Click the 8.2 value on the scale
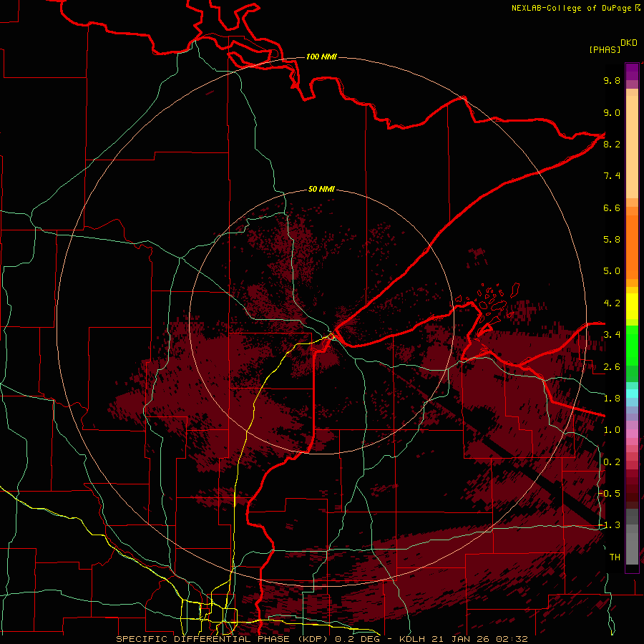 pos(612,144)
